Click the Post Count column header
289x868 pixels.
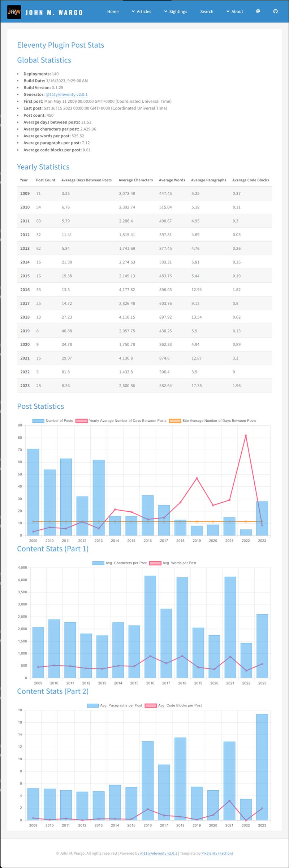point(46,180)
